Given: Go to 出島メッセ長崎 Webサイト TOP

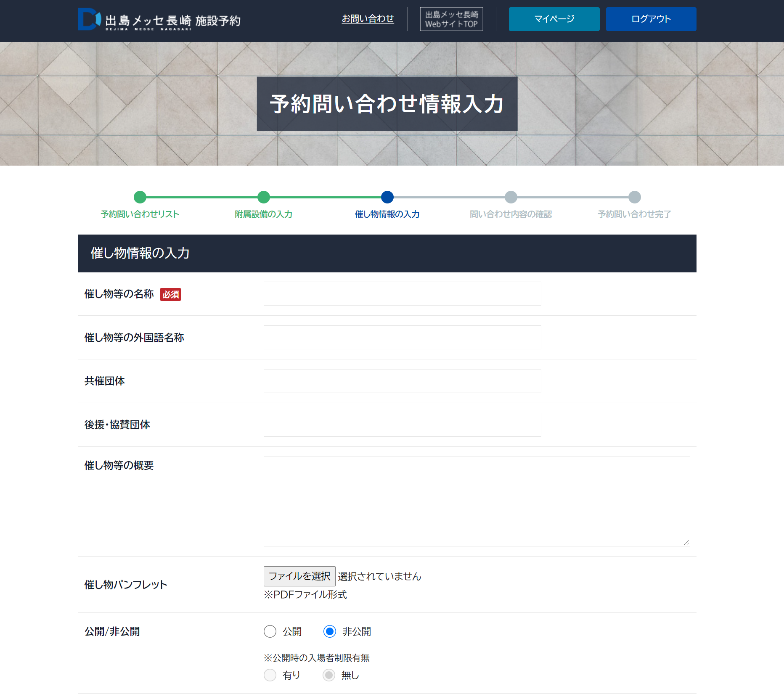Looking at the screenshot, I should point(451,19).
